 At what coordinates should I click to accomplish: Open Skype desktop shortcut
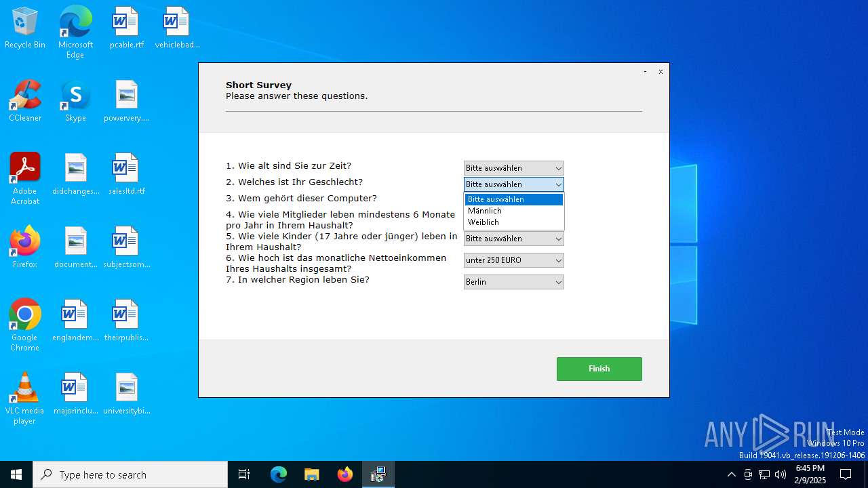[75, 102]
